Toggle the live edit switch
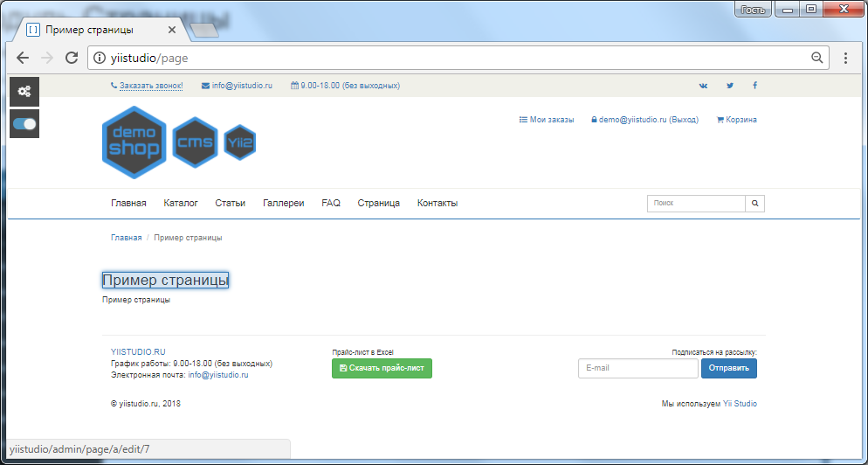 point(24,123)
